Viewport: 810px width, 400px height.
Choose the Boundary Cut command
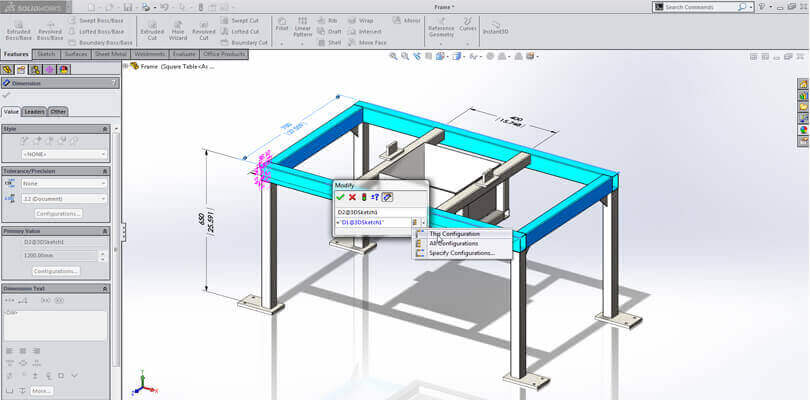(x=244, y=42)
